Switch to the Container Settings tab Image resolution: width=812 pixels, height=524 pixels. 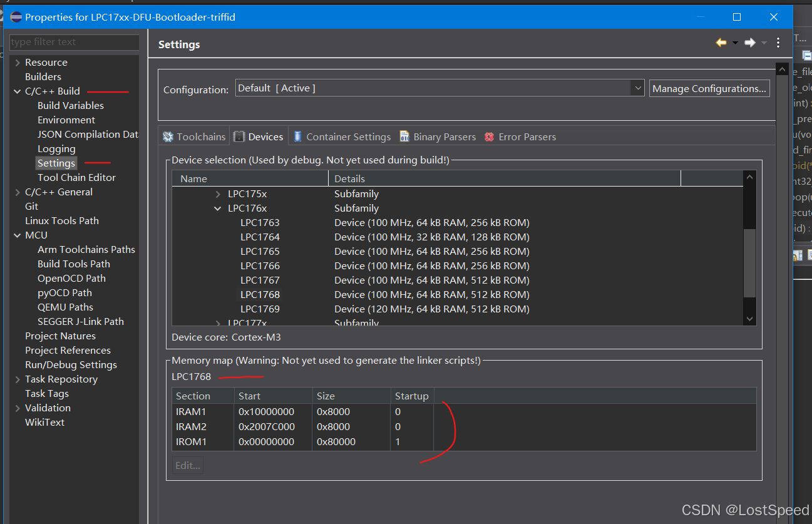pos(342,136)
